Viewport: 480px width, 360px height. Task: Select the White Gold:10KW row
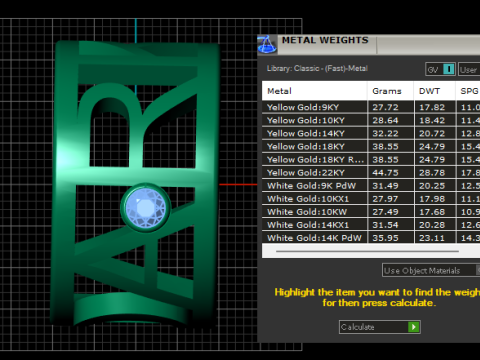pos(371,212)
